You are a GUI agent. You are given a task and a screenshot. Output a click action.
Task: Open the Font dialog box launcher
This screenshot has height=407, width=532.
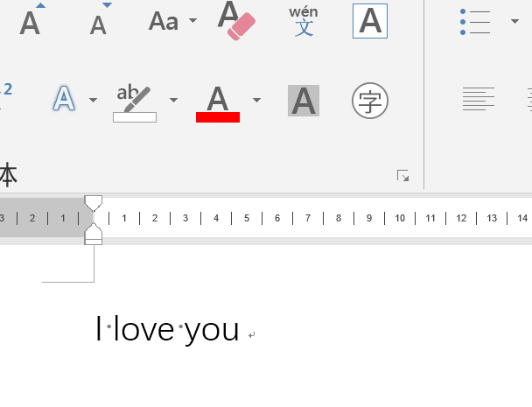tap(403, 176)
